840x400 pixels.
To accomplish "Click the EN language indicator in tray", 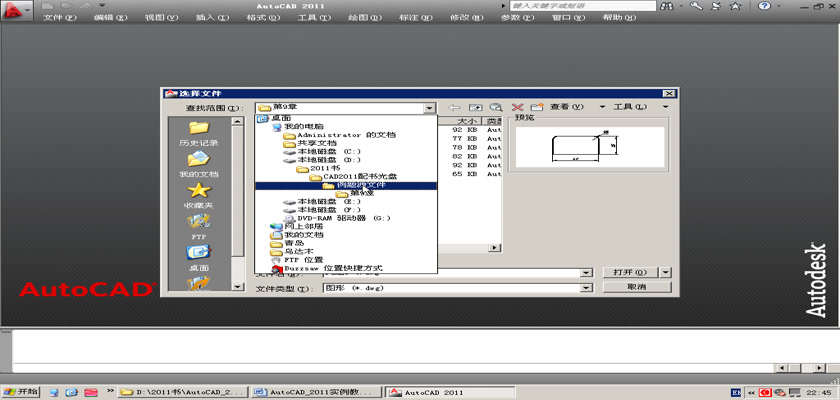I will pyautogui.click(x=737, y=393).
